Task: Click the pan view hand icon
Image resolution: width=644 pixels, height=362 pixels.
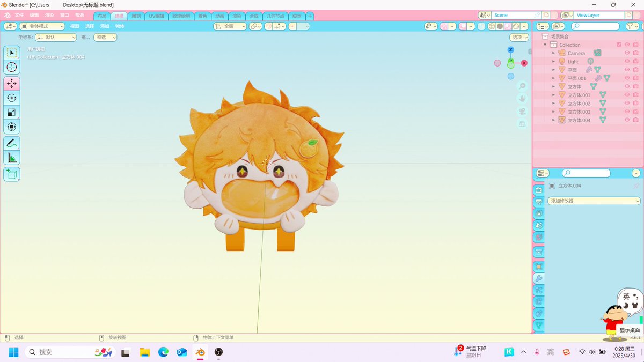Action: (x=522, y=99)
